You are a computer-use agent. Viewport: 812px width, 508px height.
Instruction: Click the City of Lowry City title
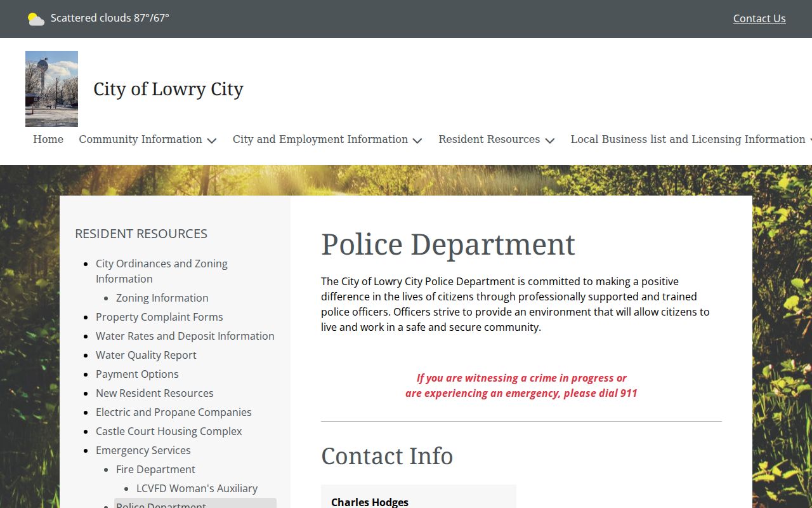(168, 89)
